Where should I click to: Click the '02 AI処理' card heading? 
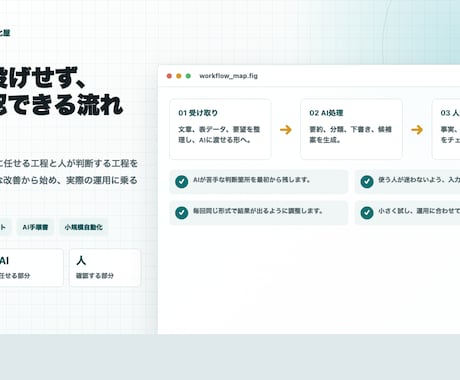click(x=326, y=113)
